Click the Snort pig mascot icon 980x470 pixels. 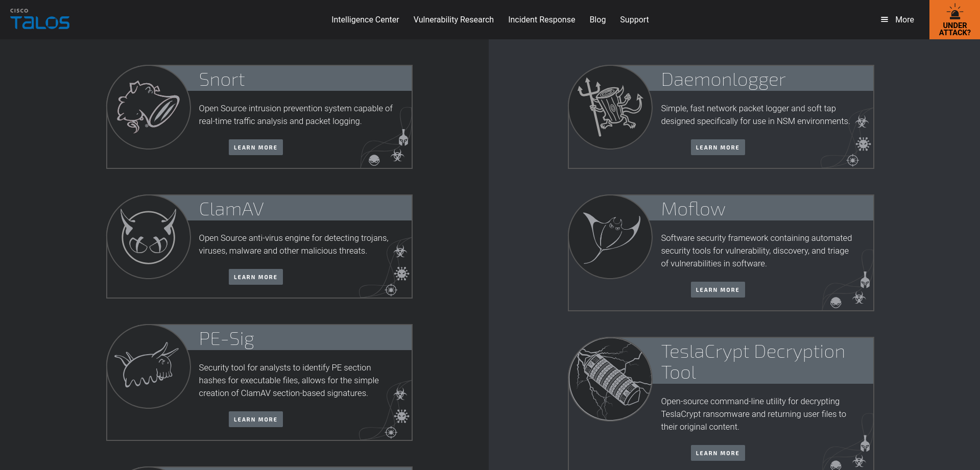point(149,107)
